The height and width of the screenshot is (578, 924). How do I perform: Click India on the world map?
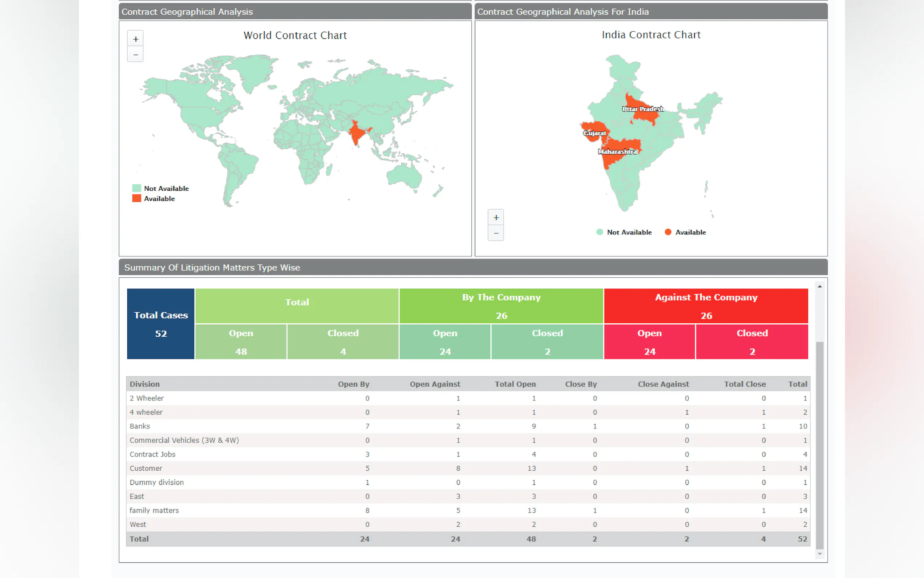point(357,133)
